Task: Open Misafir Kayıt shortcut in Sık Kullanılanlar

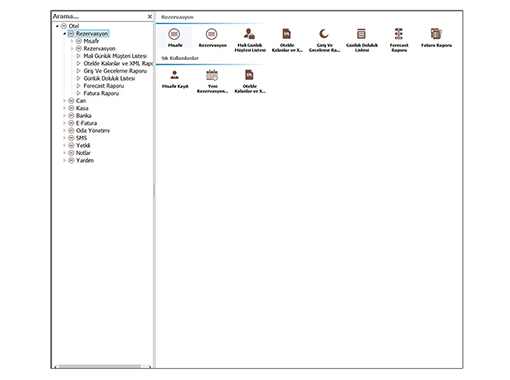Action: (175, 79)
